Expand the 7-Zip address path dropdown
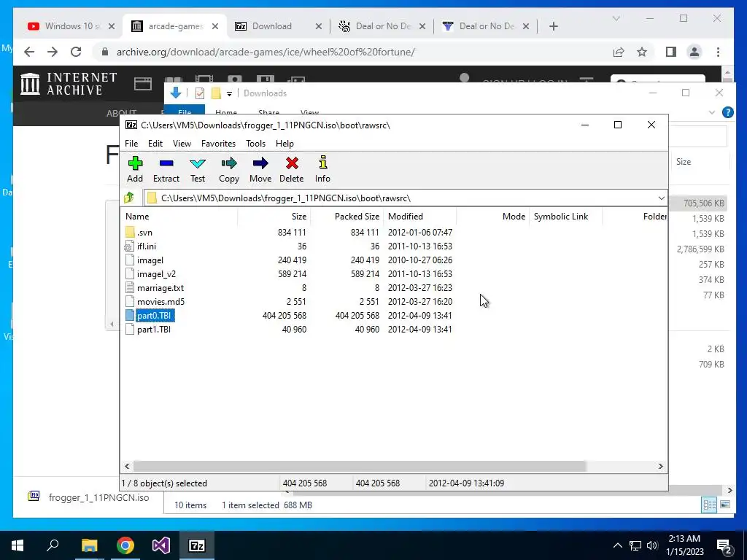This screenshot has width=747, height=560. point(661,198)
